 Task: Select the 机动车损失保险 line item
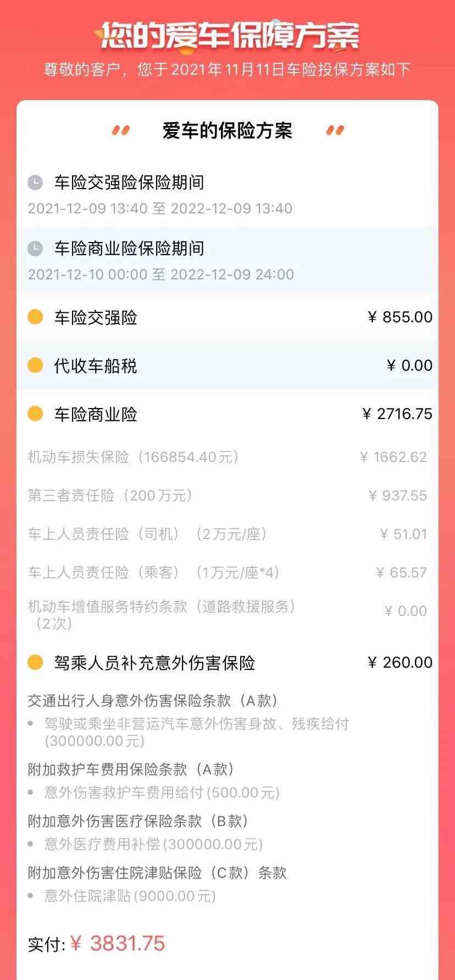coord(133,457)
